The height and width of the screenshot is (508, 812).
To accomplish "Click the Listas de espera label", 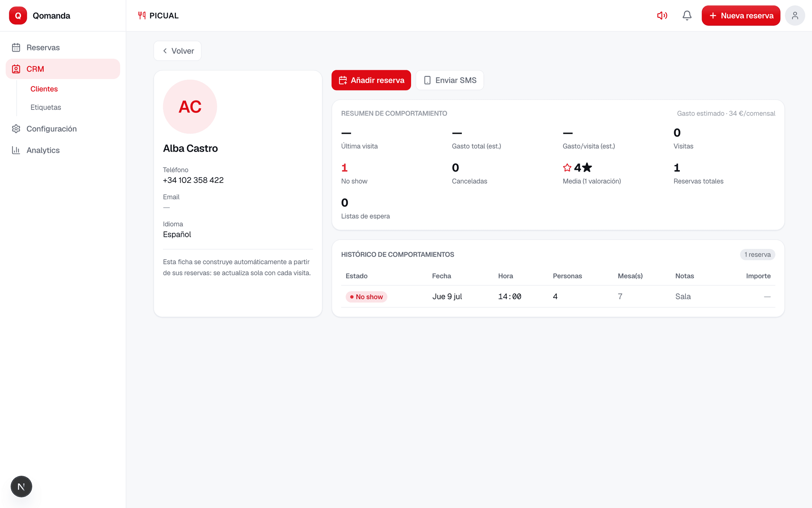I will [365, 216].
